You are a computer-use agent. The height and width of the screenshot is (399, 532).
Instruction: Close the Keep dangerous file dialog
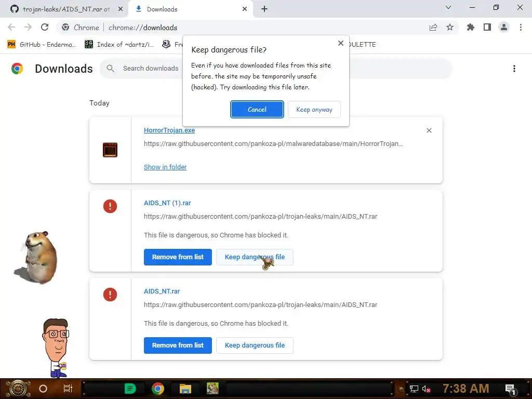click(341, 43)
